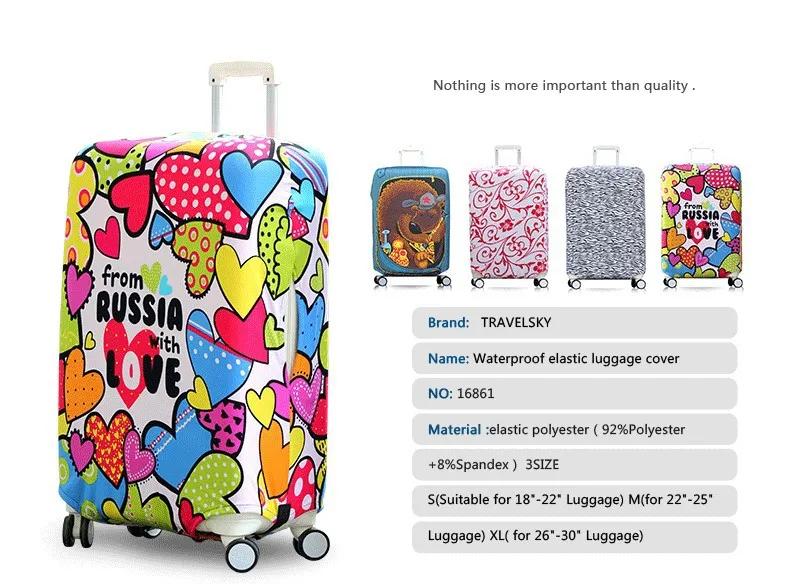
Task: Click the +8%Spandex 3SIZE row
Action: [x=574, y=465]
